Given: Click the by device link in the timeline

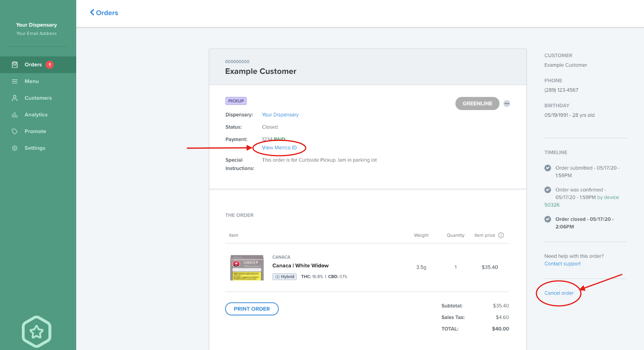Looking at the screenshot, I should 608,197.
